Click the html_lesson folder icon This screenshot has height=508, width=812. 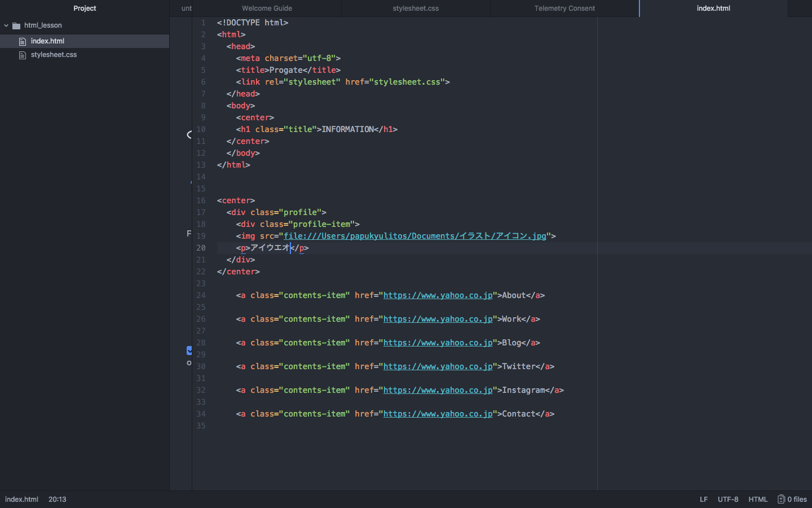click(16, 25)
